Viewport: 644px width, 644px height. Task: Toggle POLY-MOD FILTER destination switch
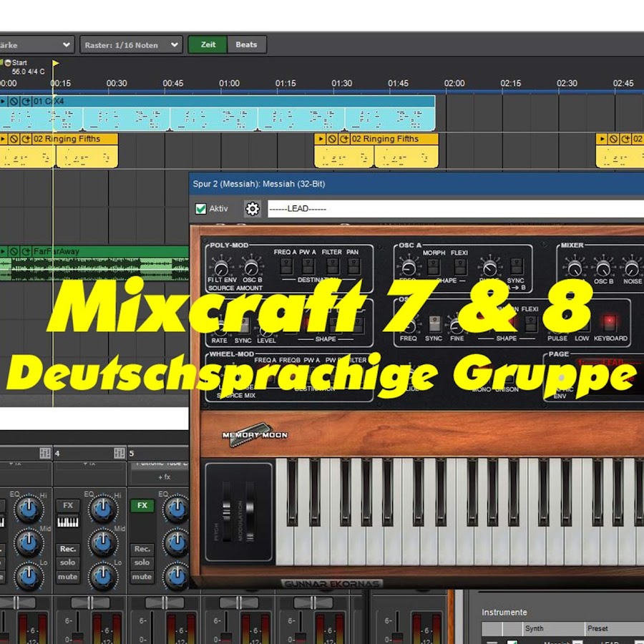click(332, 267)
